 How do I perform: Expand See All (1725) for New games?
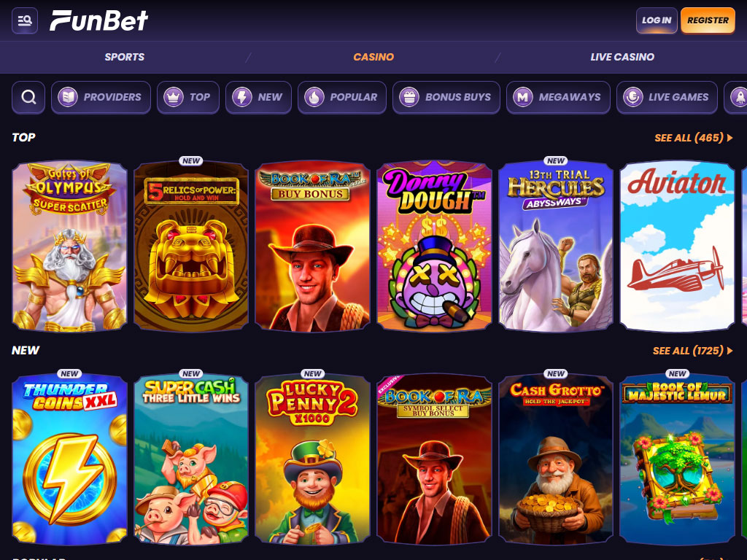(x=692, y=351)
